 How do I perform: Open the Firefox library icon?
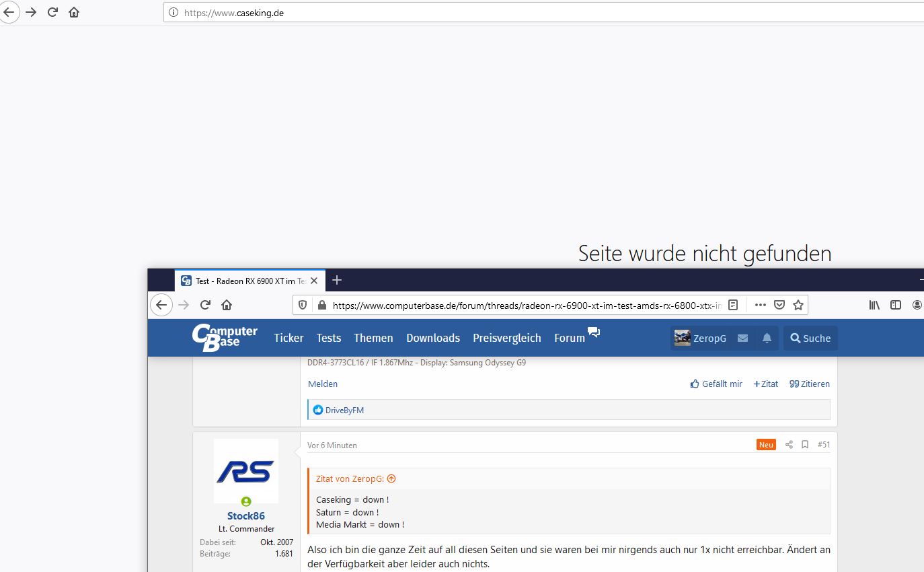click(x=874, y=305)
